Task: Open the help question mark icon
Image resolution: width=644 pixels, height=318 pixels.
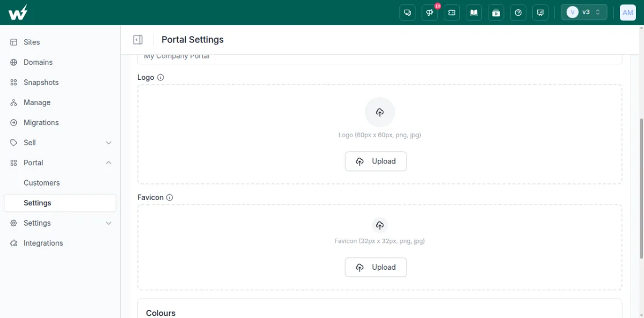Action: (x=518, y=13)
